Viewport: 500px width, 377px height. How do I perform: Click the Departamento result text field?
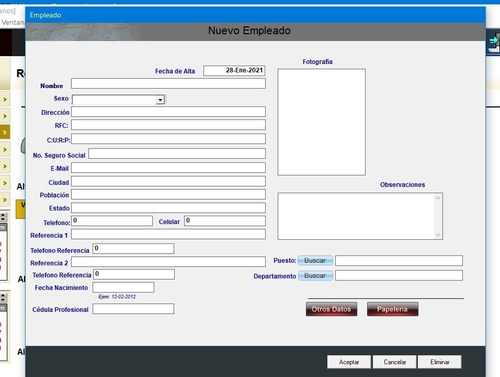click(399, 276)
